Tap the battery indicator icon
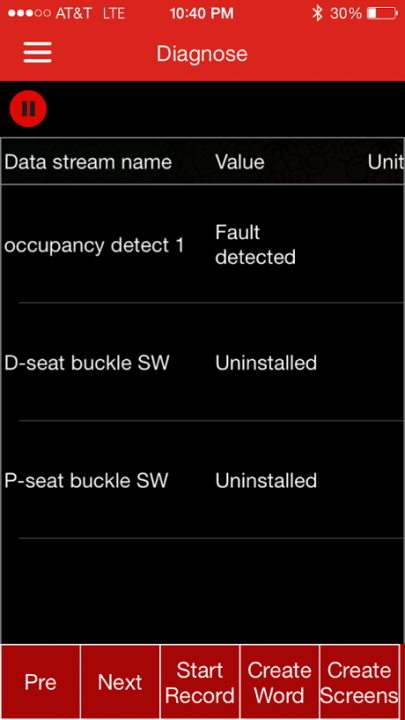Image resolution: width=405 pixels, height=720 pixels. click(382, 13)
